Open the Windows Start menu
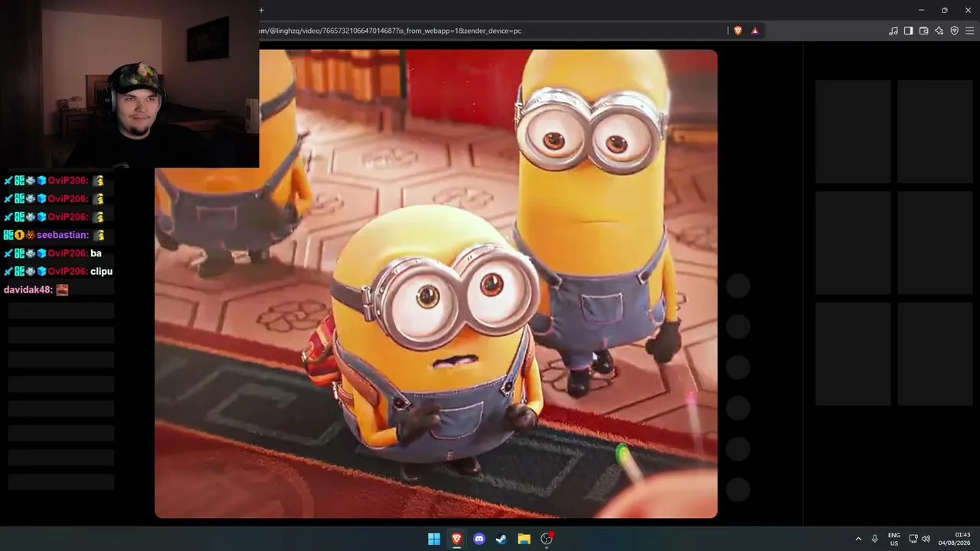The height and width of the screenshot is (551, 980). tap(434, 539)
